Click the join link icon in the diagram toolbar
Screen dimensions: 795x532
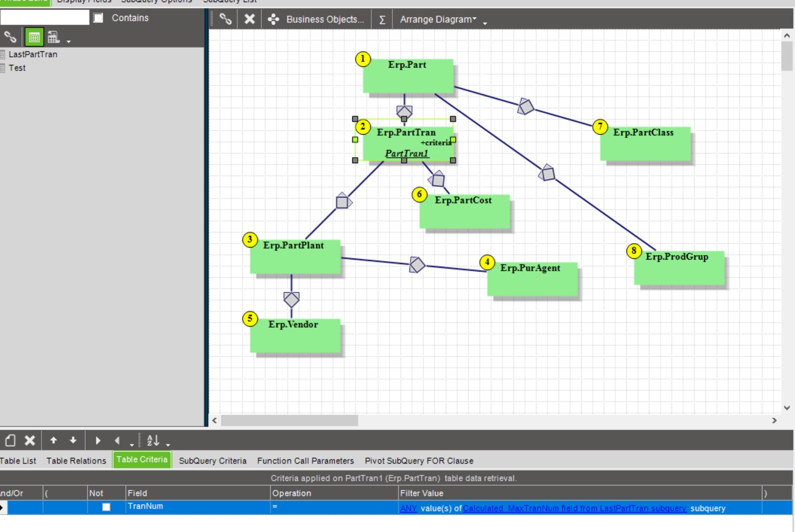[225, 19]
